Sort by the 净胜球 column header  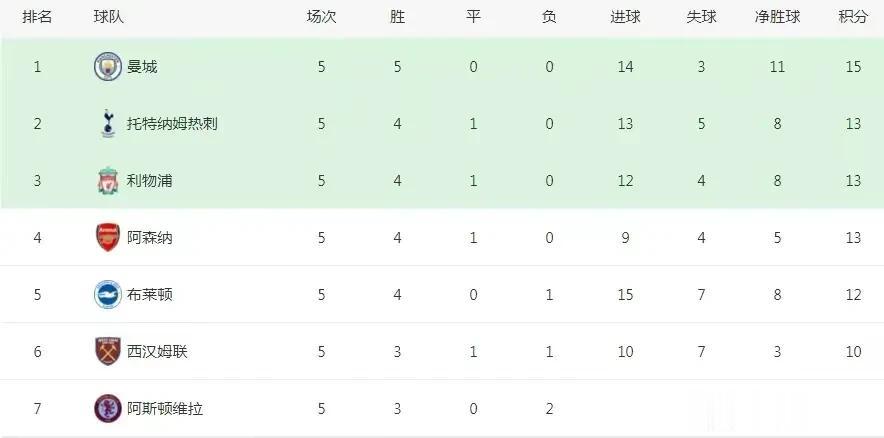pyautogui.click(x=777, y=17)
